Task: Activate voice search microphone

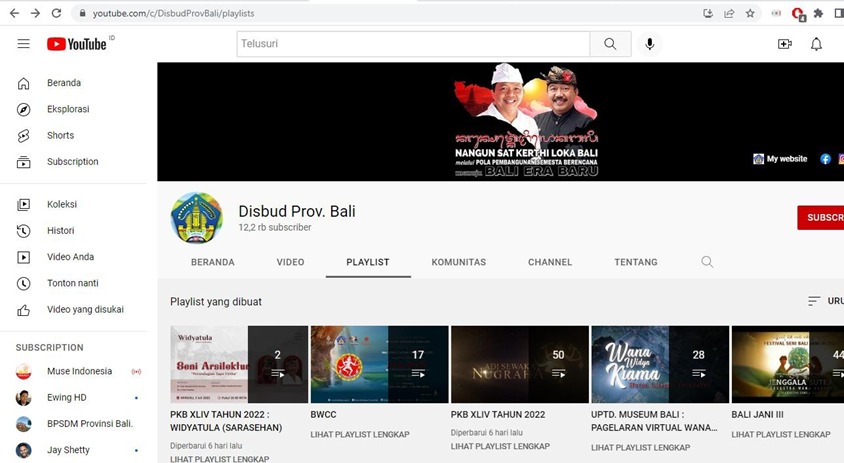Action: 650,44
